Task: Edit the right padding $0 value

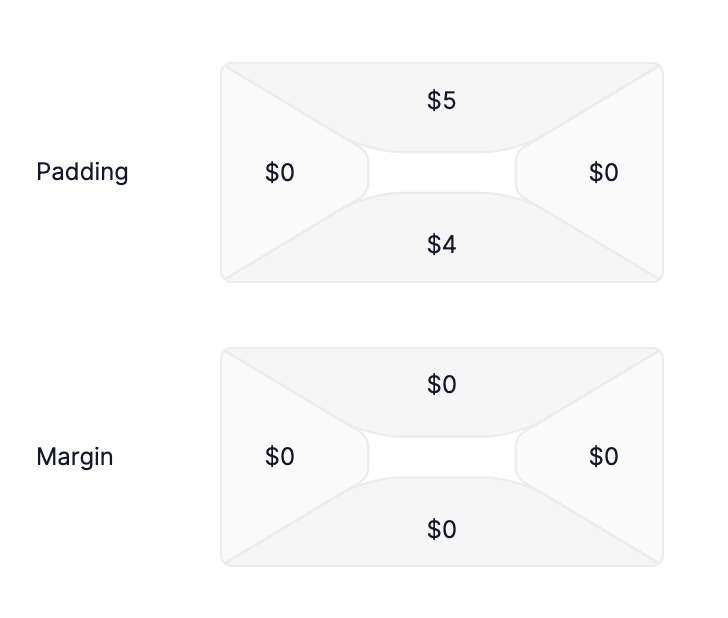Action: point(604,173)
